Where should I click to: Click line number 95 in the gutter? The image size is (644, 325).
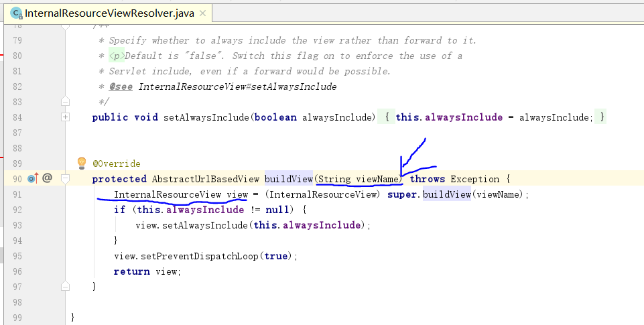pyautogui.click(x=17, y=256)
